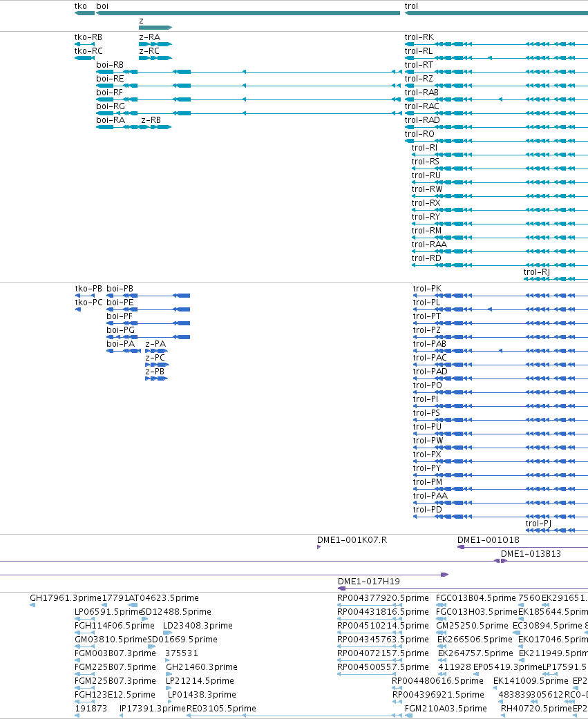This screenshot has width=588, height=719.
Task: Select trol-RJ transcript label
Action: [537, 272]
